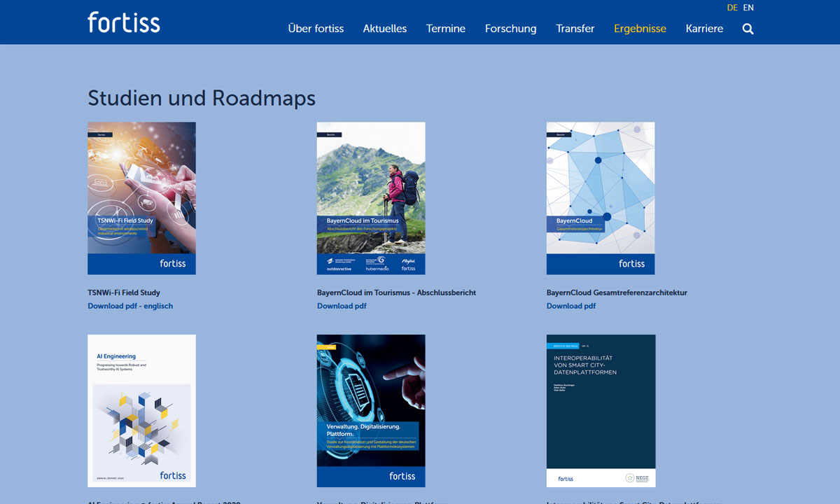Open the search magnifier icon

pos(748,29)
